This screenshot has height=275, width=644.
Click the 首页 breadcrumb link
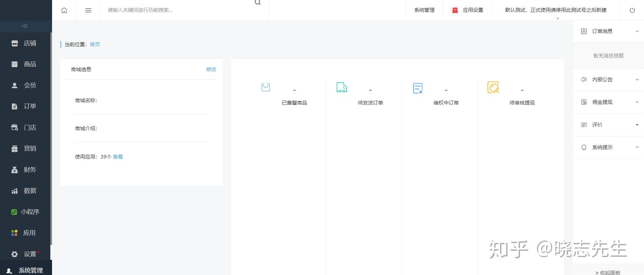point(95,44)
